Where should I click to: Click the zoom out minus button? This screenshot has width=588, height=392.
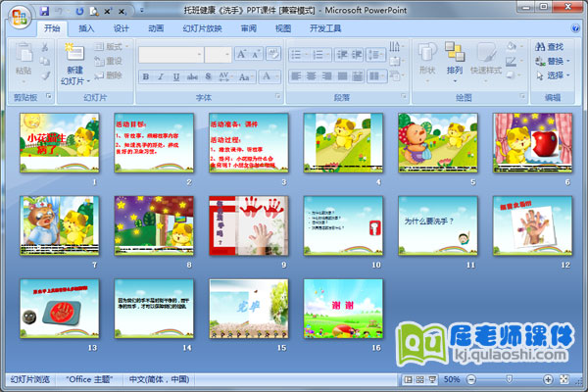click(470, 378)
